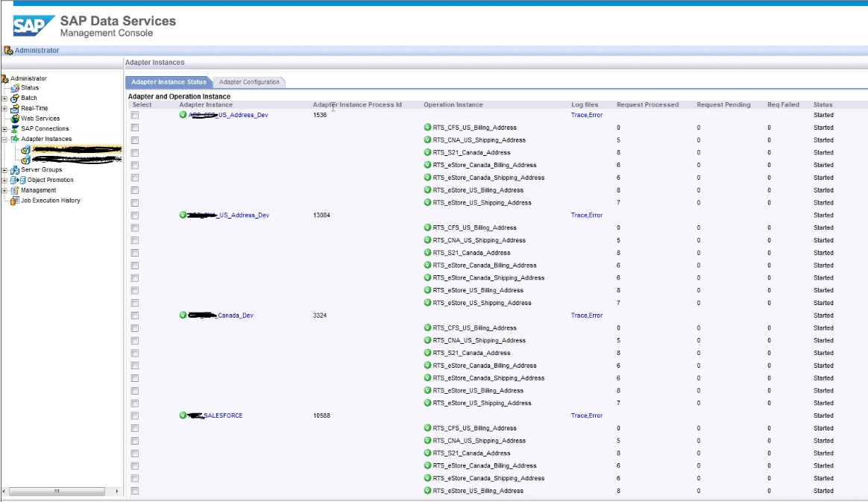The width and height of the screenshot is (868, 502).
Task: Click the "Status" column header in the table
Action: [823, 104]
